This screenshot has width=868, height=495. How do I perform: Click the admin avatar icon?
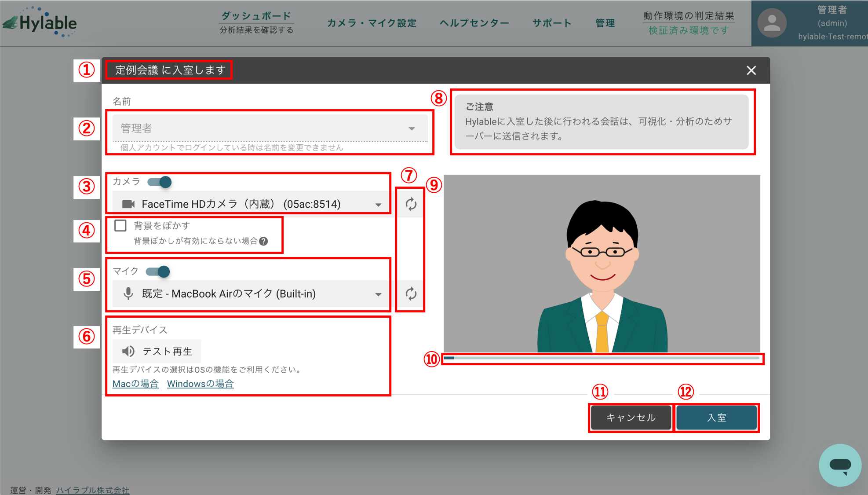coord(773,23)
